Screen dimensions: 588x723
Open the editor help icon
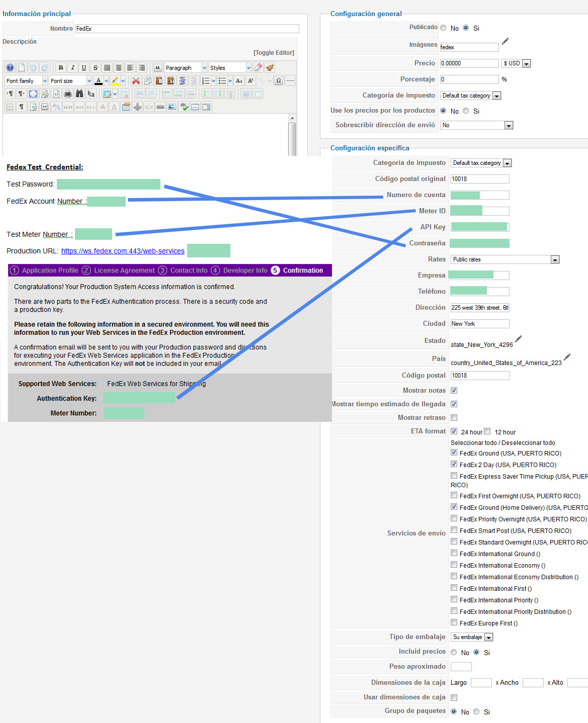[10, 67]
